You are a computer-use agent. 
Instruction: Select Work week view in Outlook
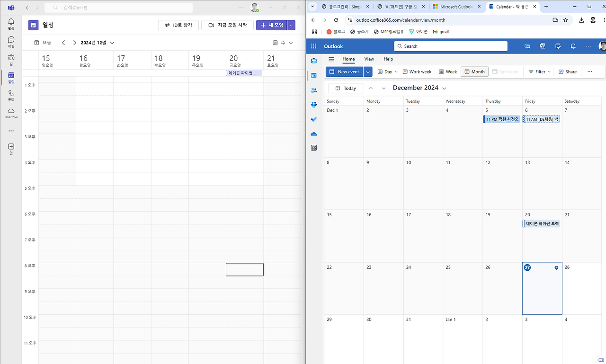[x=417, y=71]
